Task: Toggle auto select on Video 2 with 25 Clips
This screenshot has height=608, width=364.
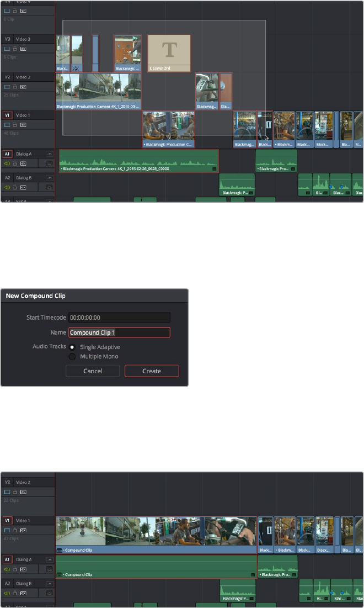Action: coord(23,87)
